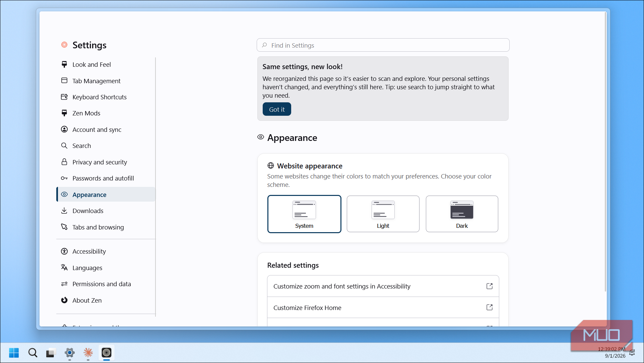Go to the Languages settings section
Screen dimensions: 644x363
(106, 268)
